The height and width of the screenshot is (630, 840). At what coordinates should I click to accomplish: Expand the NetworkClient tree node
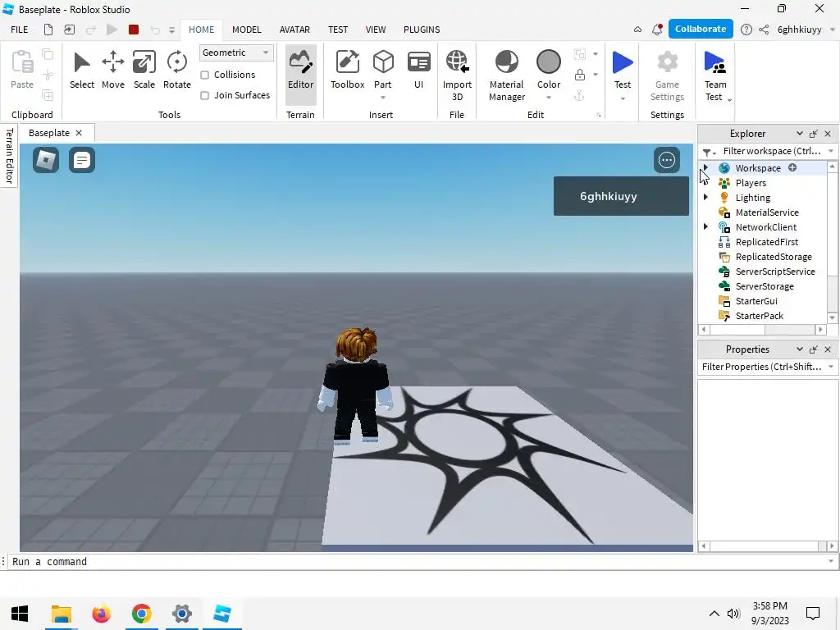pyautogui.click(x=705, y=226)
